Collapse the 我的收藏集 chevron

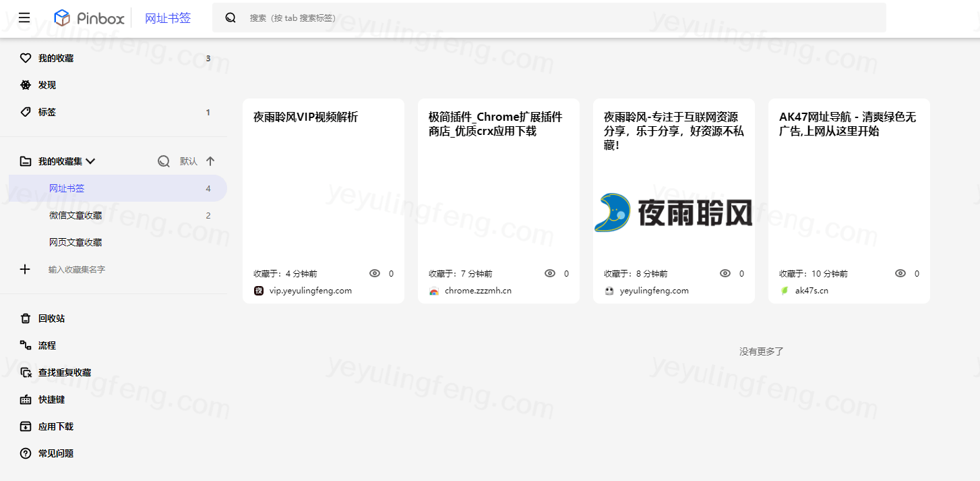[x=90, y=161]
